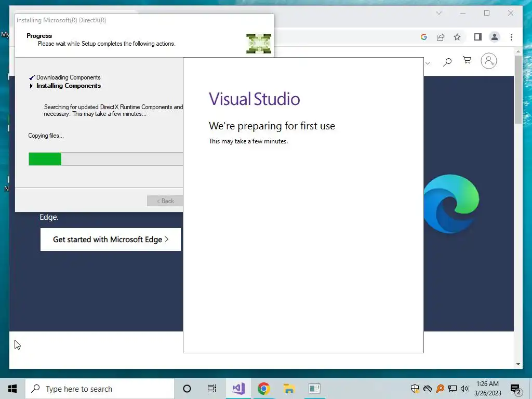
Task: Click the Microsoft Edge logo image
Action: (x=451, y=204)
